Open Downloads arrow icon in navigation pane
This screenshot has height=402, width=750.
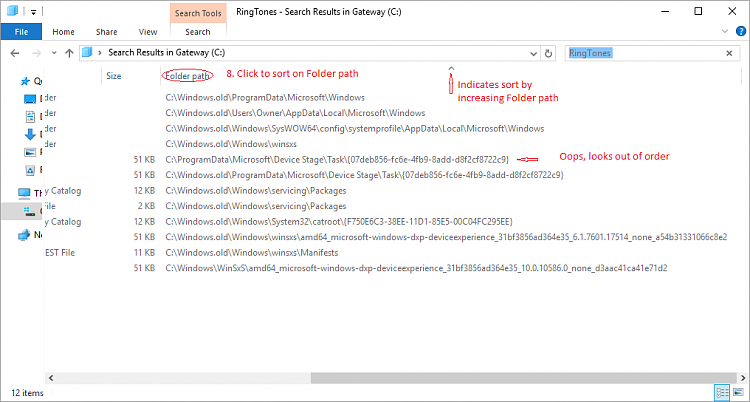click(30, 134)
